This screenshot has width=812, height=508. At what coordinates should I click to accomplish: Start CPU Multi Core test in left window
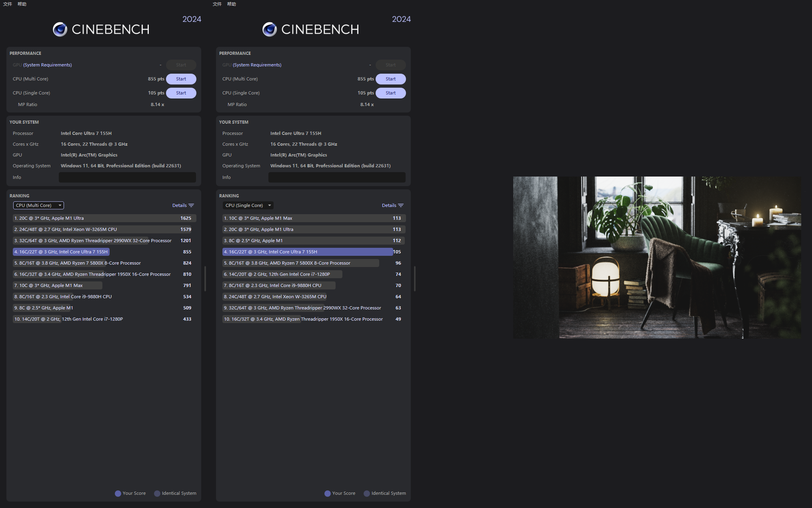pyautogui.click(x=181, y=79)
